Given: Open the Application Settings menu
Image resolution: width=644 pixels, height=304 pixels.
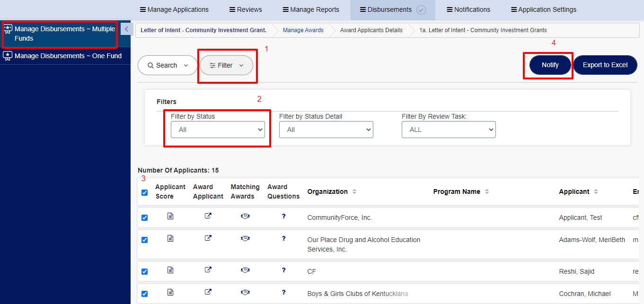Looking at the screenshot, I should tap(544, 9).
